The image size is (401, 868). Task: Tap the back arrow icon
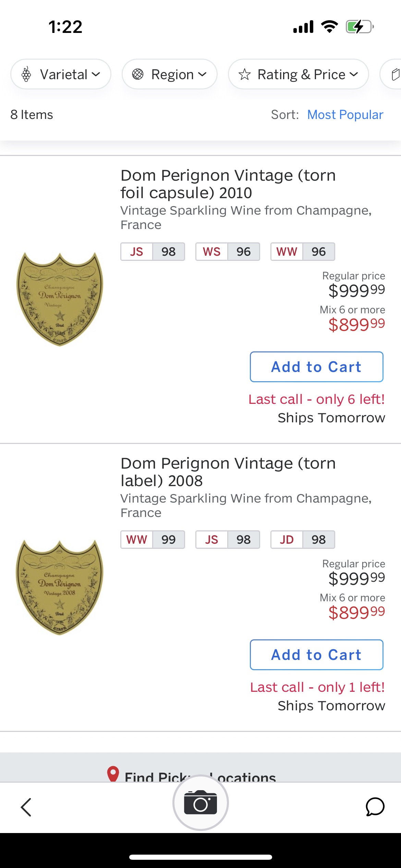pyautogui.click(x=26, y=807)
